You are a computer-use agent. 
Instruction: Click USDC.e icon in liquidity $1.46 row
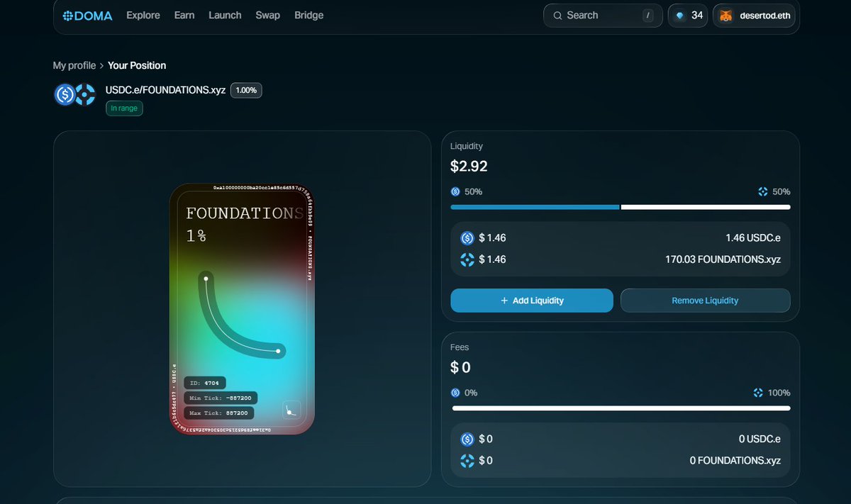click(467, 238)
